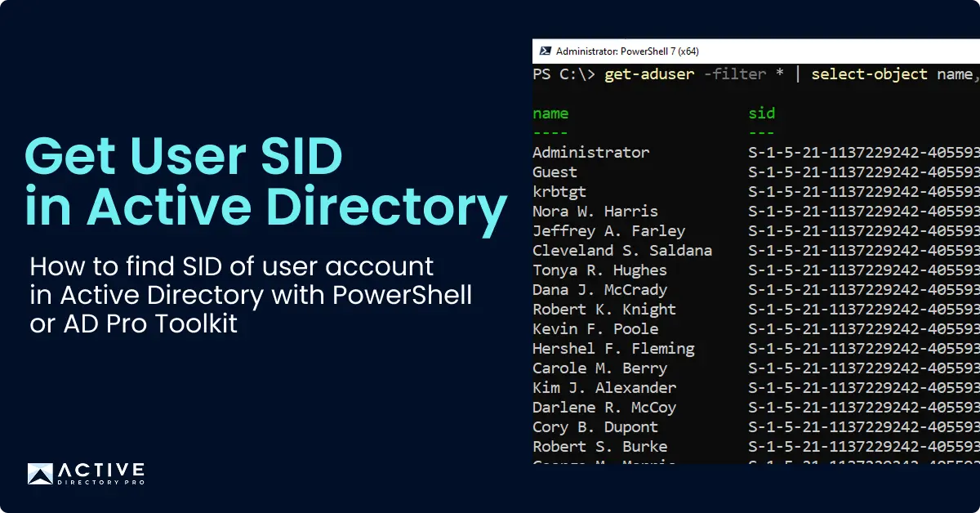Screen dimensions: 980x513
Task: Click the select-object command text
Action: [869, 74]
